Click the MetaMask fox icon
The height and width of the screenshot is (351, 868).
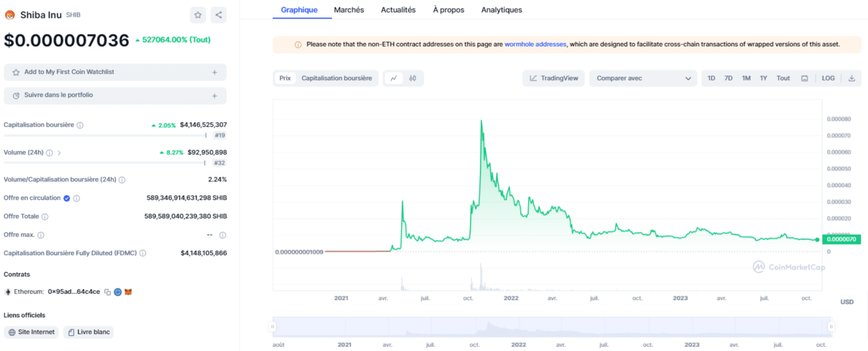point(128,292)
